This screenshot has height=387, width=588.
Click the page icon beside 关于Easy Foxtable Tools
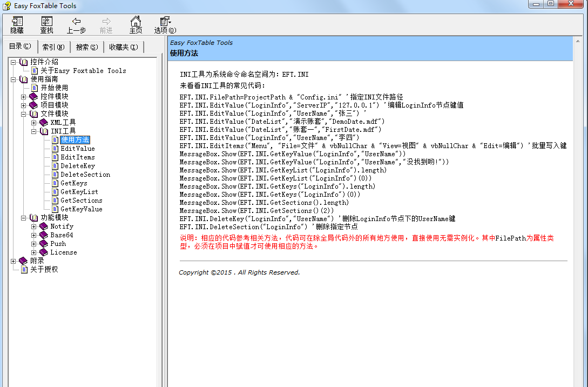[35, 71]
